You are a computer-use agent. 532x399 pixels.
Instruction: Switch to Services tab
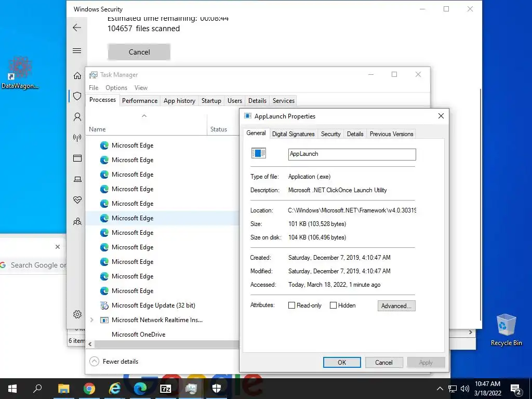[284, 100]
